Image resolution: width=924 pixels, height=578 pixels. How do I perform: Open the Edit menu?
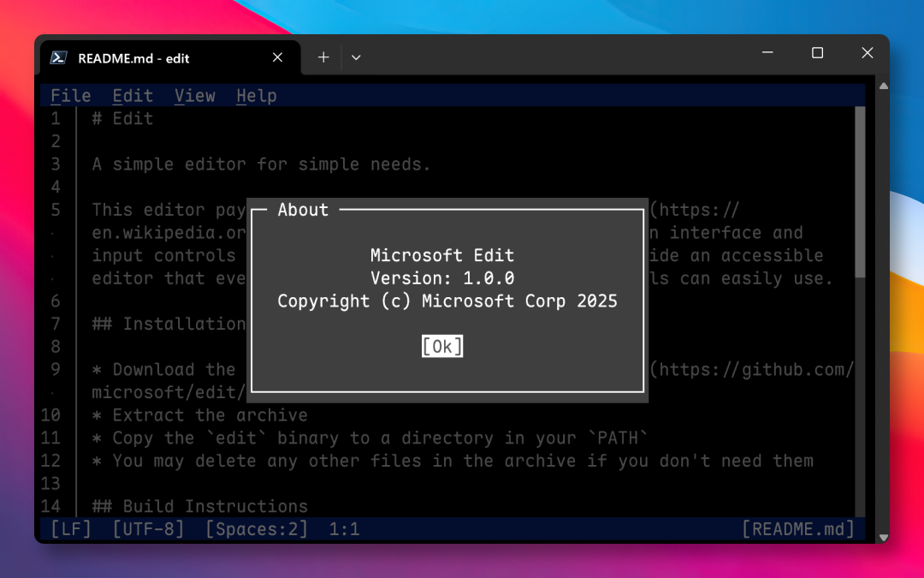[133, 96]
